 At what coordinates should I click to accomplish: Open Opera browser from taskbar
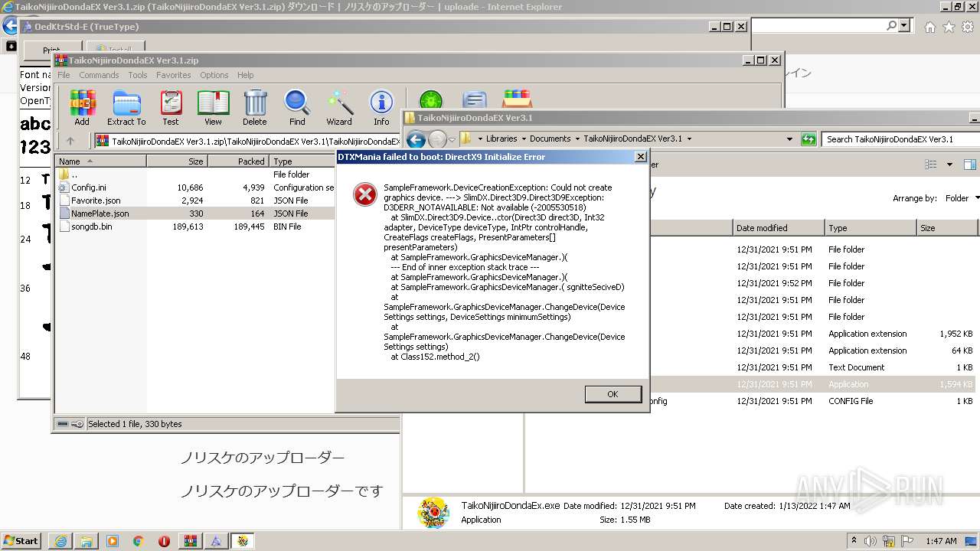(x=164, y=541)
